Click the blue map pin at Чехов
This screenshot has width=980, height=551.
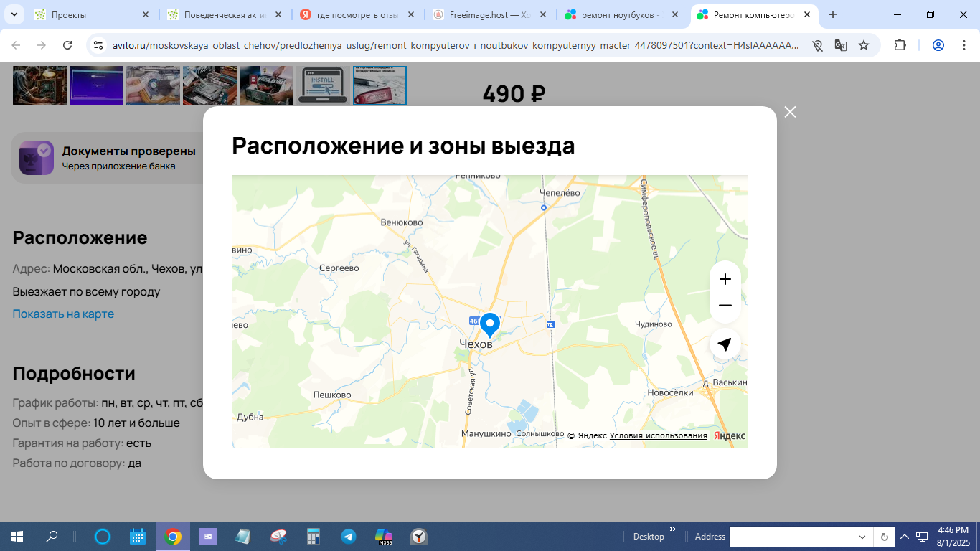(490, 325)
